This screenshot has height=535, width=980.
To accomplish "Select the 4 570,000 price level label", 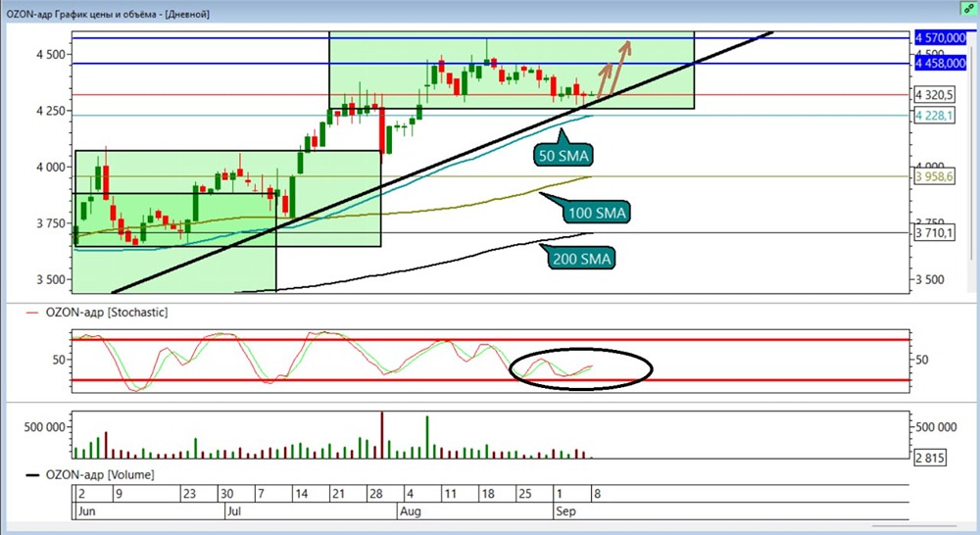I will tap(941, 38).
